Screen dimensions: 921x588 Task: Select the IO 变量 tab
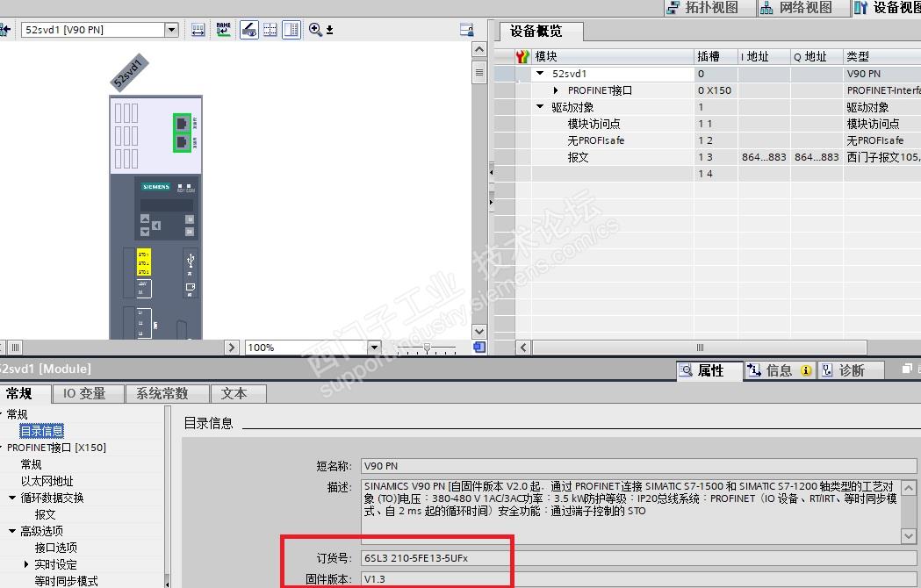[x=88, y=393]
